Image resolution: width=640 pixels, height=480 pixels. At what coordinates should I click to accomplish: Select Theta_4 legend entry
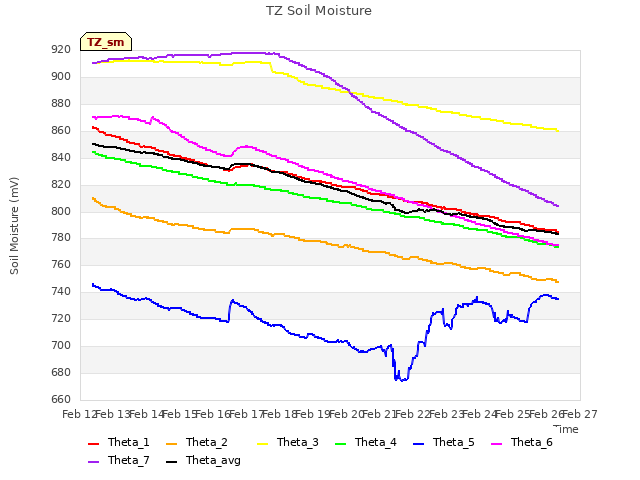366,442
